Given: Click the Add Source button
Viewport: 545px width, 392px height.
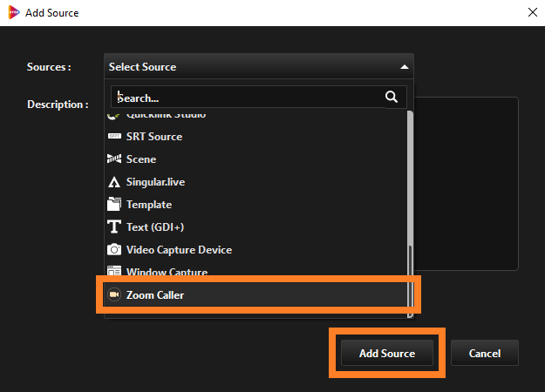Looking at the screenshot, I should (x=387, y=353).
